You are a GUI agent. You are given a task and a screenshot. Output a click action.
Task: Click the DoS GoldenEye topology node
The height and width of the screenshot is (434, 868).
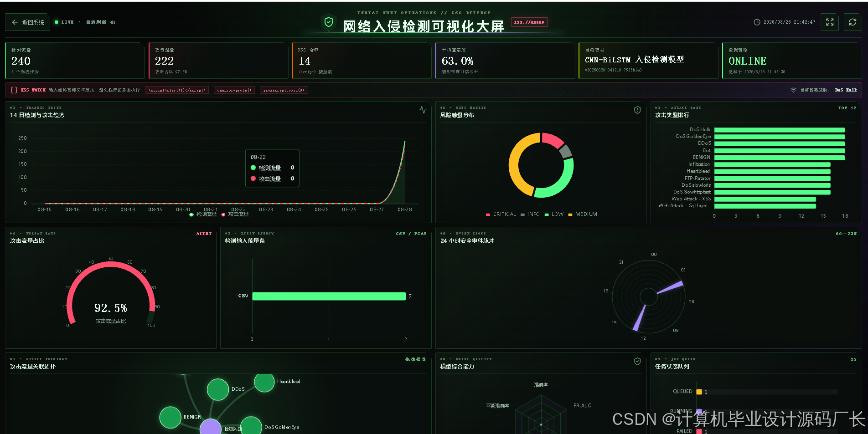(x=251, y=426)
